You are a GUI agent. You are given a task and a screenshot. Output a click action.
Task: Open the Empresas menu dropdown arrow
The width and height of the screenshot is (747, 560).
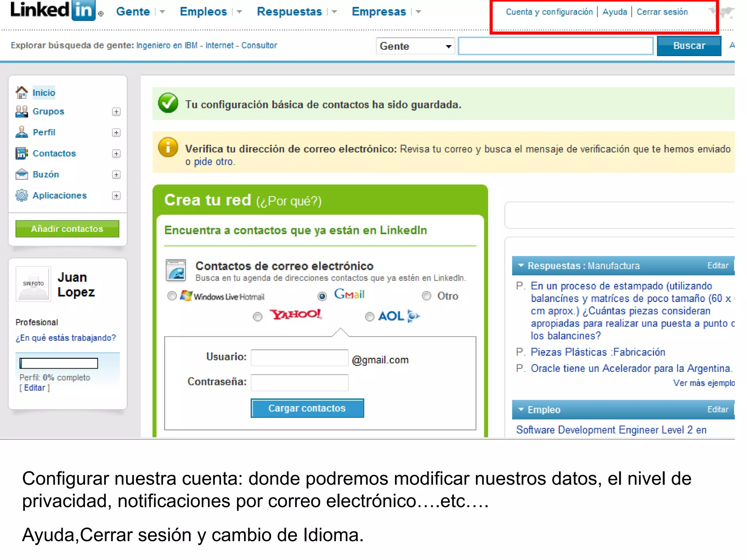pos(418,12)
